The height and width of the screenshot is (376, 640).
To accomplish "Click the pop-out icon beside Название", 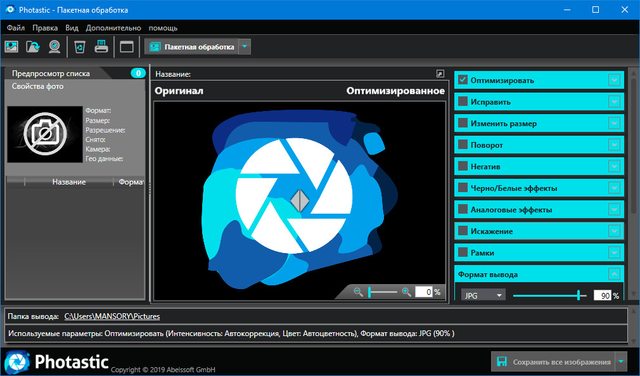I will [440, 74].
